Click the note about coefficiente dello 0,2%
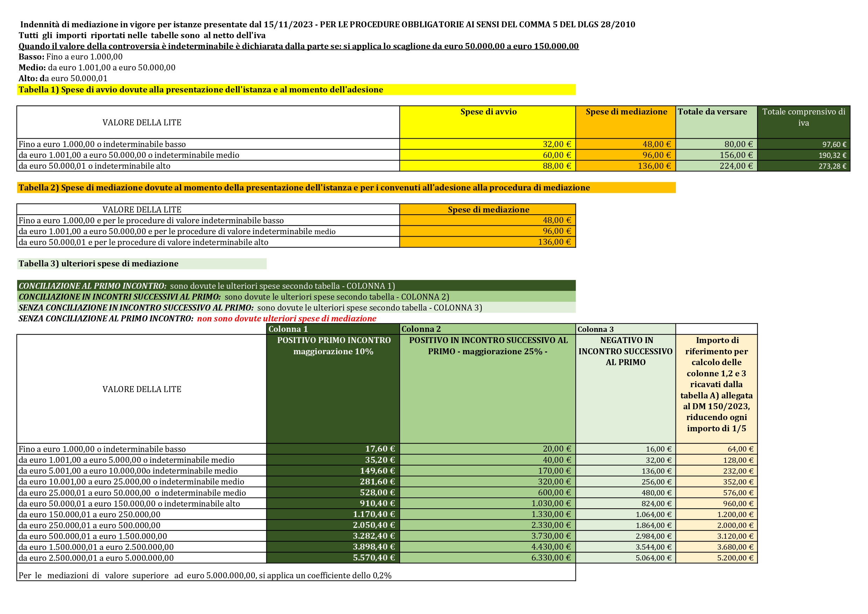The height and width of the screenshot is (614, 868). pos(296,572)
